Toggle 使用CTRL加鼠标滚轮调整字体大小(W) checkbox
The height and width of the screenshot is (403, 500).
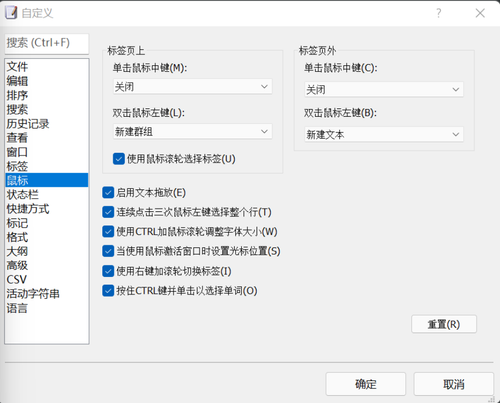coord(108,232)
